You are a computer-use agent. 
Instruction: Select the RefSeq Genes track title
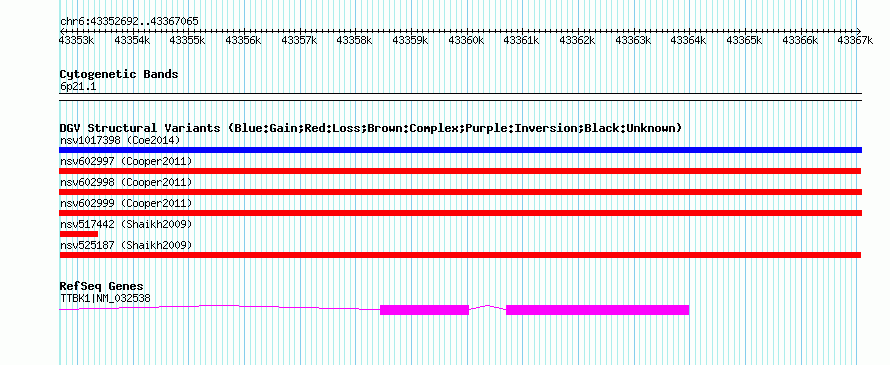102,286
